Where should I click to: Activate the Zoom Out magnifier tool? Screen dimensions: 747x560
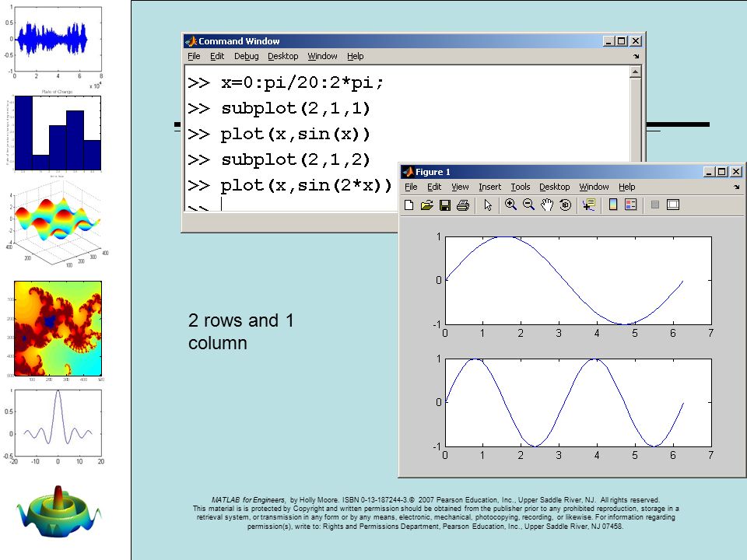pyautogui.click(x=529, y=205)
